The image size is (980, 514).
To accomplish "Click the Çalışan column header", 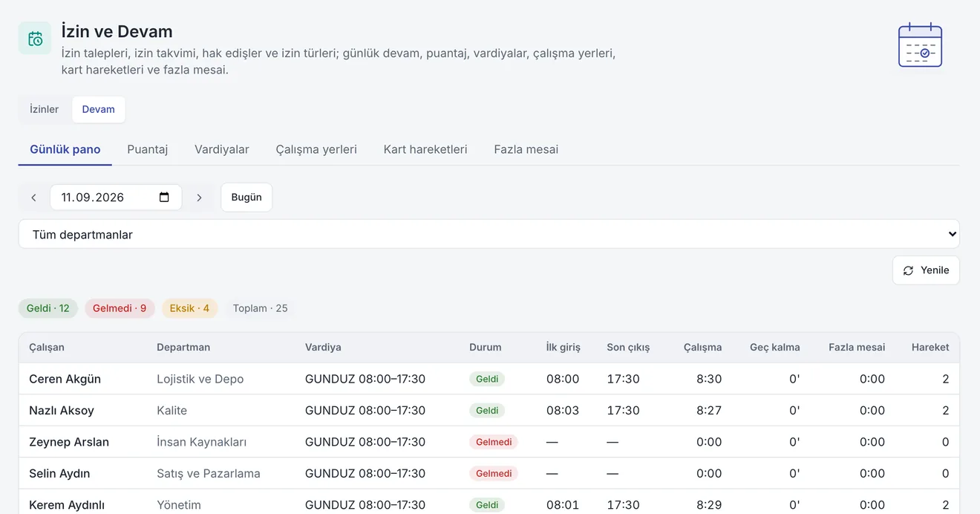I will pyautogui.click(x=47, y=348).
